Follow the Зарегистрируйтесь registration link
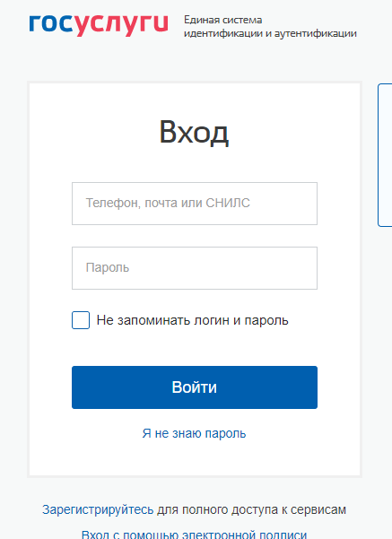 pos(98,509)
